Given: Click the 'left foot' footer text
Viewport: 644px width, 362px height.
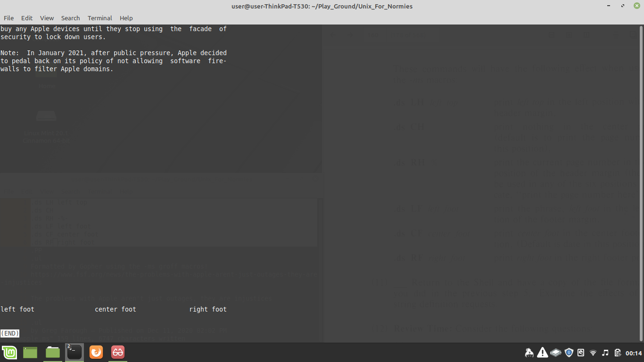Looking at the screenshot, I should [x=17, y=309].
